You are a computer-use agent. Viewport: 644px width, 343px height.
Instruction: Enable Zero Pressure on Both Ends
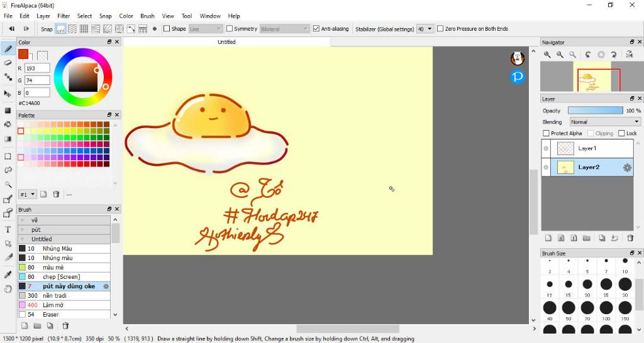click(440, 29)
